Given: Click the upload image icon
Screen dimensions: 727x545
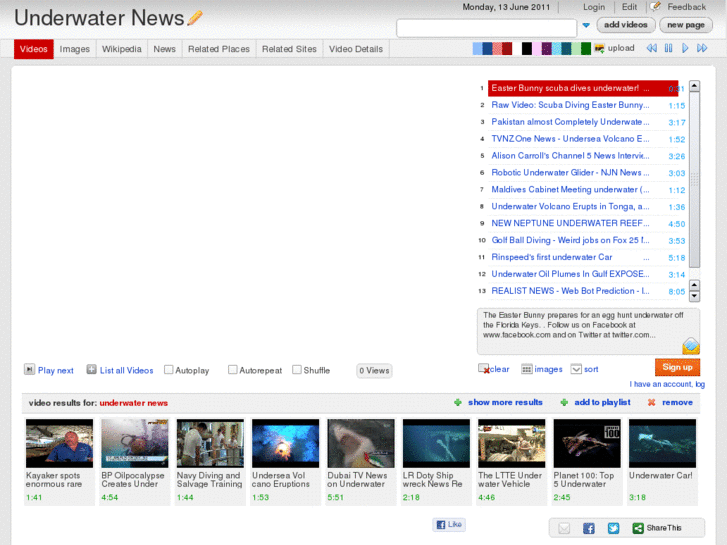Looking at the screenshot, I should [599, 48].
